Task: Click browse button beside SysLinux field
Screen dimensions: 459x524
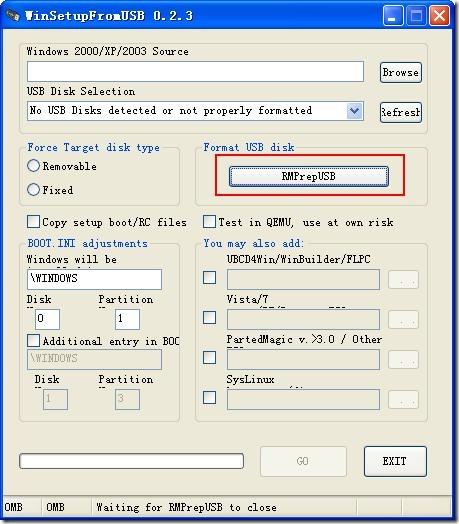Action: click(404, 400)
